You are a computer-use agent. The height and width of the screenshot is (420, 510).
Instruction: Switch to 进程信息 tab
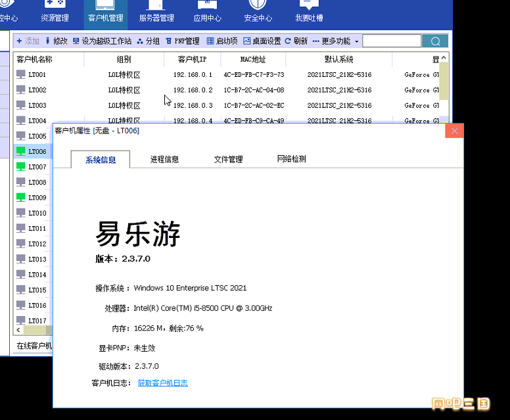(x=164, y=160)
